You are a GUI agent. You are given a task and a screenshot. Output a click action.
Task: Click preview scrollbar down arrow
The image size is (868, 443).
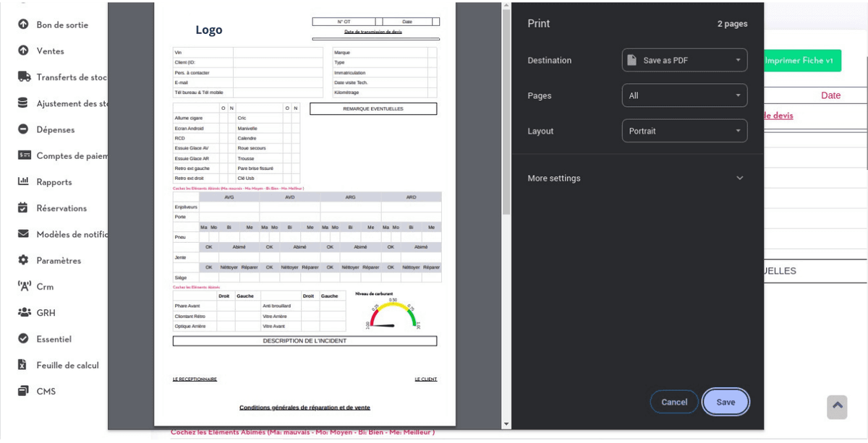click(506, 424)
